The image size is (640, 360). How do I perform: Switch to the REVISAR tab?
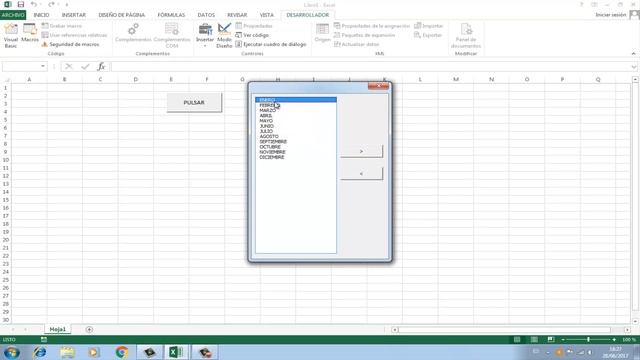pos(237,15)
